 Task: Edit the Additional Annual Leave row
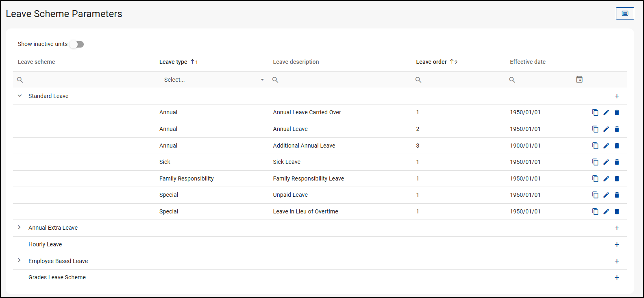[606, 146]
